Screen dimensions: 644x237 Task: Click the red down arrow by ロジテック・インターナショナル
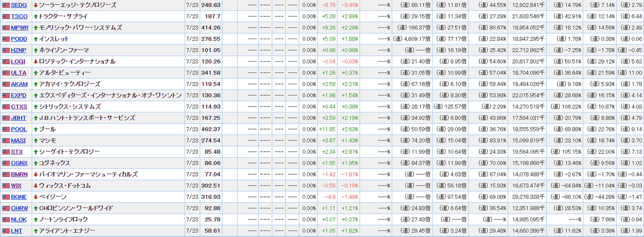click(x=35, y=61)
